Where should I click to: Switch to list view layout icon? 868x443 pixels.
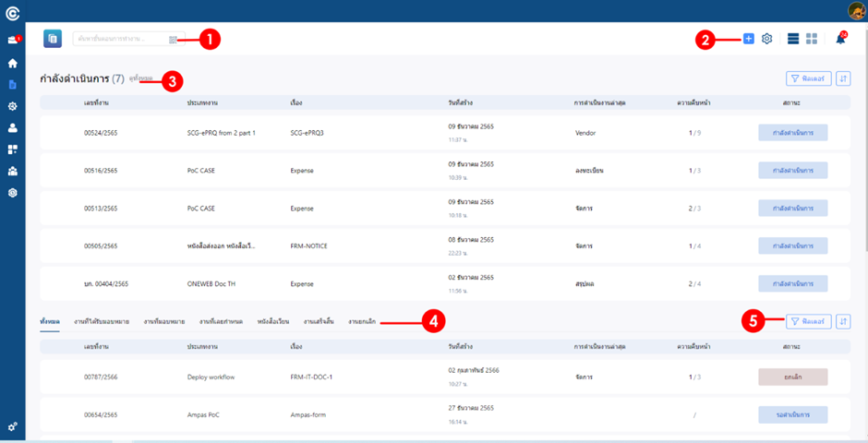click(x=793, y=39)
